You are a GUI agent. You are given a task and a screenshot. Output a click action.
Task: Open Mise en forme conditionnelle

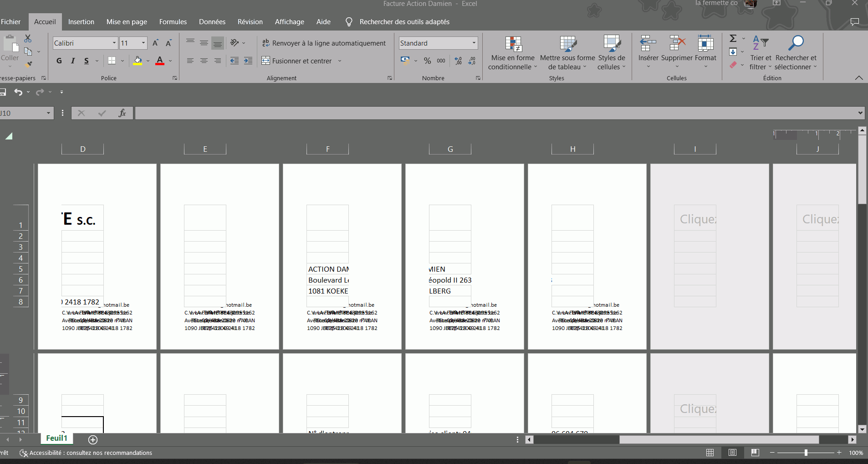513,53
